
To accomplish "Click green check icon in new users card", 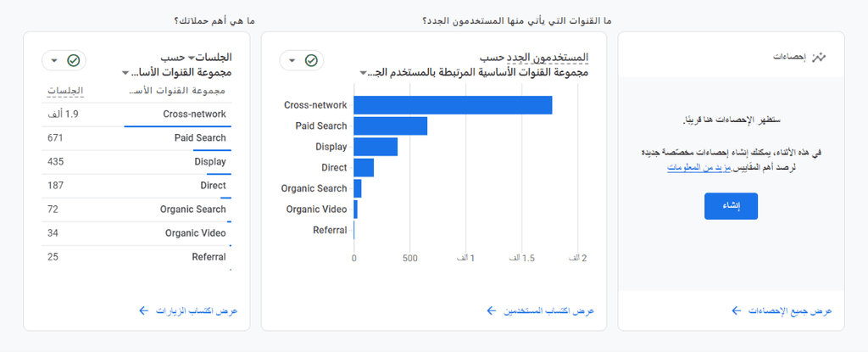I will pyautogui.click(x=311, y=60).
